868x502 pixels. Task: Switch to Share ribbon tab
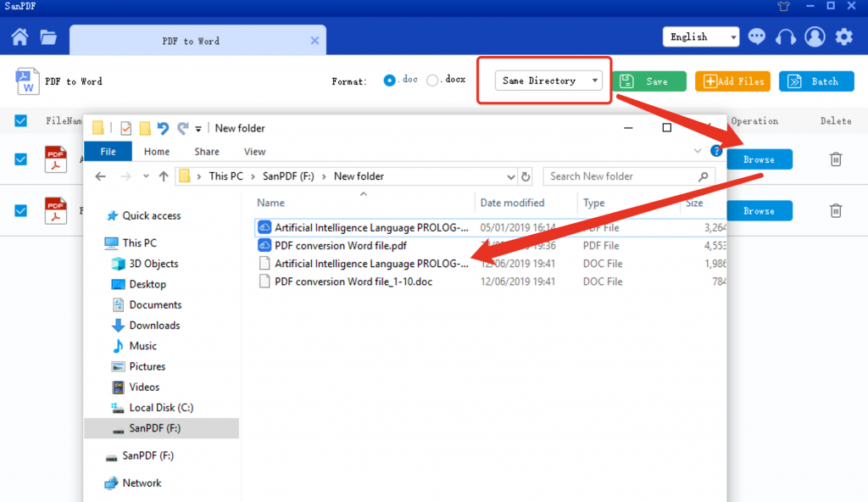point(207,151)
